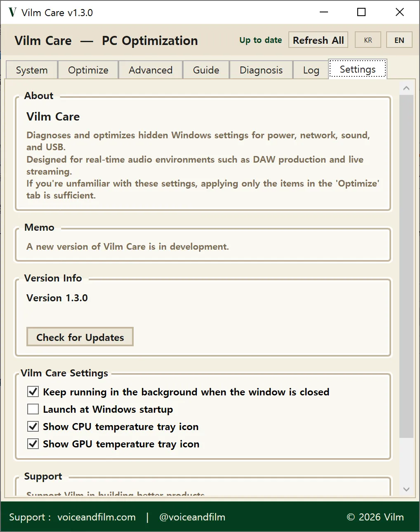Maximize the Vilm Care window
This screenshot has height=532, width=420.
click(361, 12)
